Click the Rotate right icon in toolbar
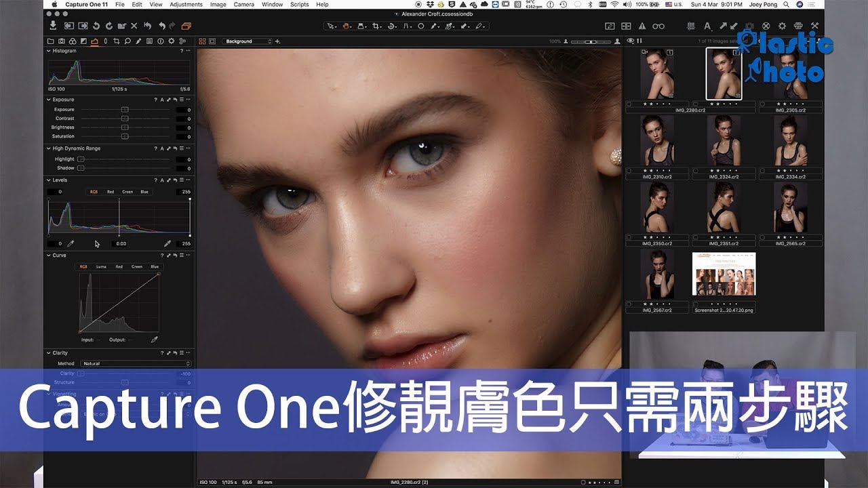The height and width of the screenshot is (488, 868). pyautogui.click(x=108, y=26)
